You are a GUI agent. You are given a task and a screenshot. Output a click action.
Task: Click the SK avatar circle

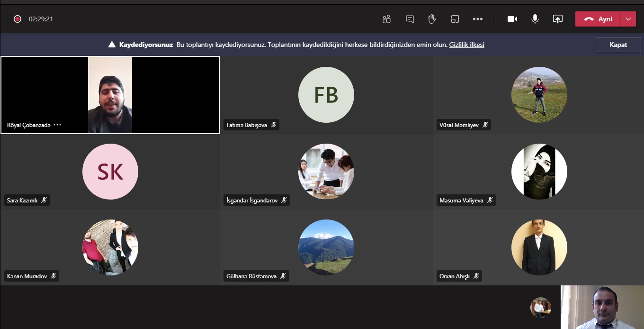coord(110,171)
